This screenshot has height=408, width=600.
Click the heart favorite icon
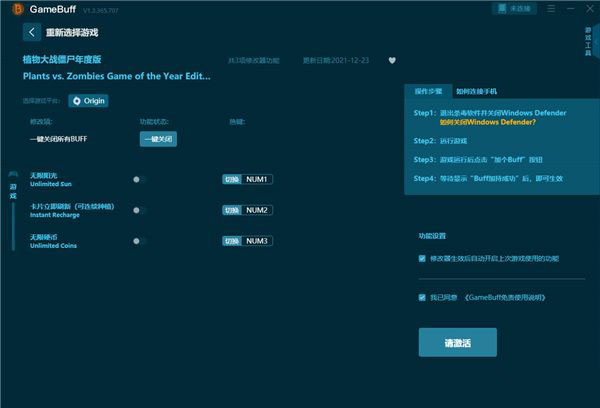pos(392,59)
